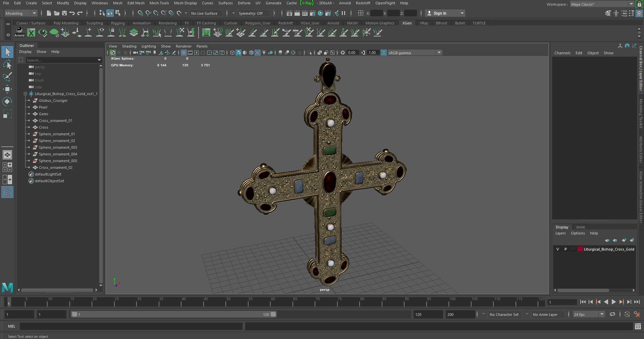Image resolution: width=644 pixels, height=339 pixels.
Task: Open the Windows menu
Action: coord(100,3)
